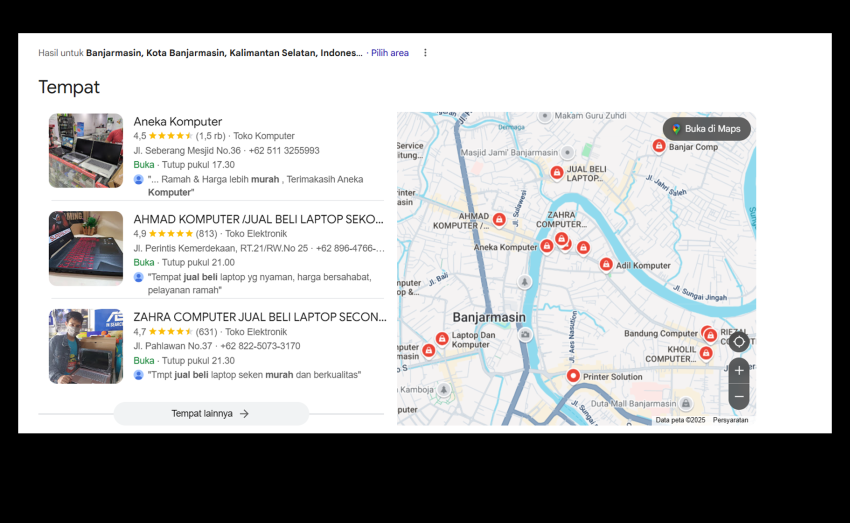Viewport: 850px width, 523px height.
Task: Click the Aneka Komputer photo thumbnail
Action: (86, 151)
